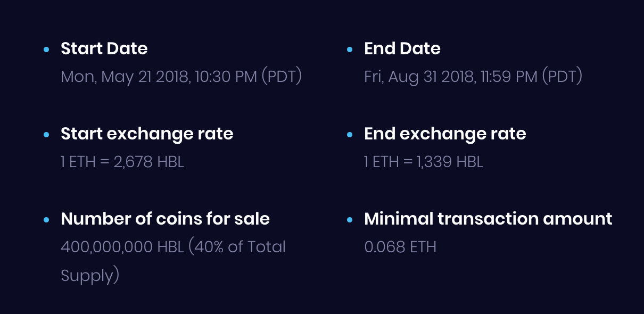This screenshot has width=644, height=314.
Task: Click the Fri, Aug 31 2018 end time text
Action: (473, 77)
